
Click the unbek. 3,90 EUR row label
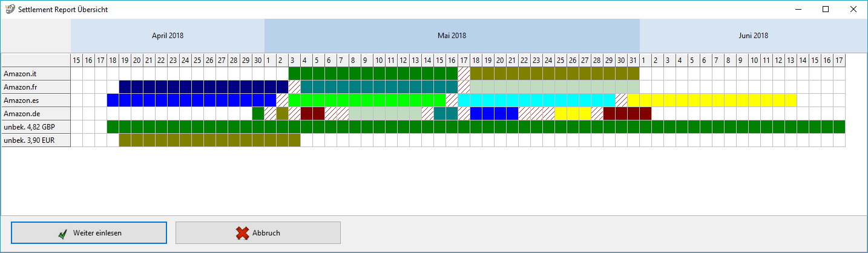(36, 140)
